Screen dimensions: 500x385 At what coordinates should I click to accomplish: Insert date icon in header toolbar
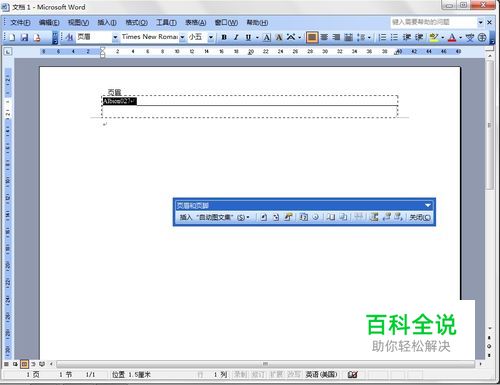(x=303, y=217)
